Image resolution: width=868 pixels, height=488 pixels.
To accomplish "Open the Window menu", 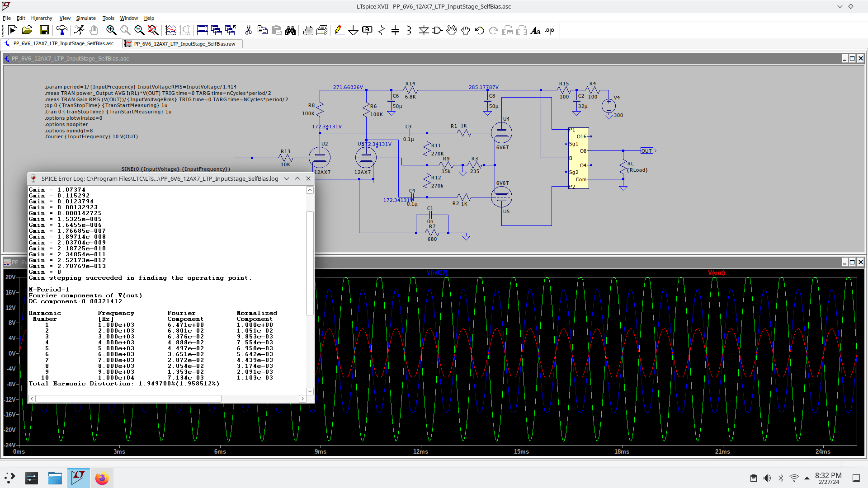I will pos(129,18).
